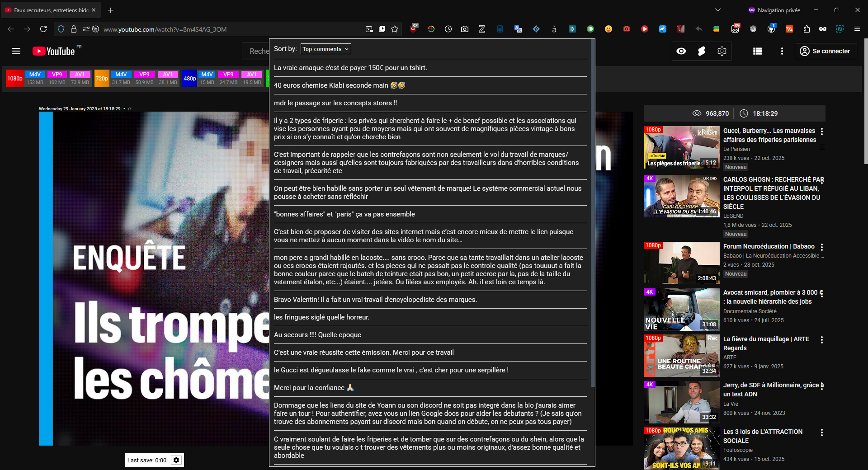
Task: Open picture-in-picture icon in address bar
Action: pos(382,29)
